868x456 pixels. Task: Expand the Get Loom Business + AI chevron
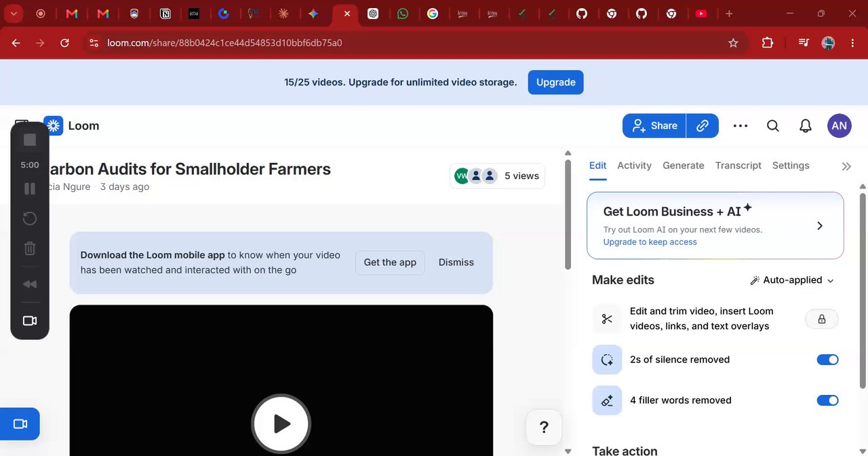(x=820, y=226)
